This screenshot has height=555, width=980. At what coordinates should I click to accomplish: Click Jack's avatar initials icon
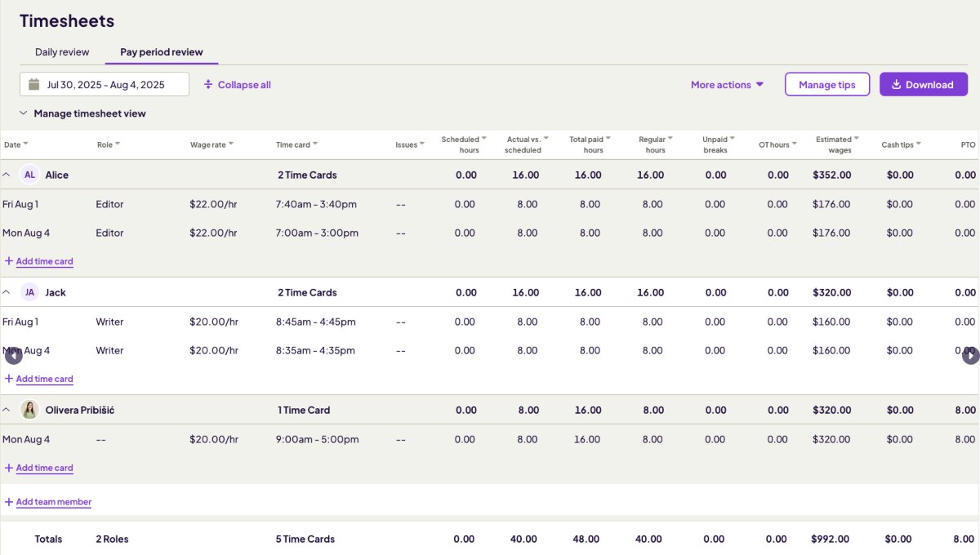[x=29, y=292]
